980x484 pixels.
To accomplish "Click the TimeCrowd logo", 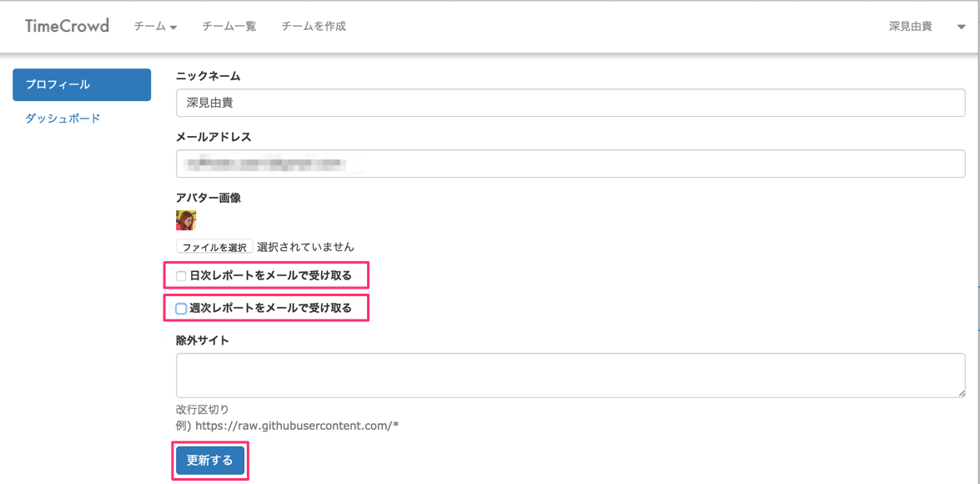I will (x=67, y=26).
